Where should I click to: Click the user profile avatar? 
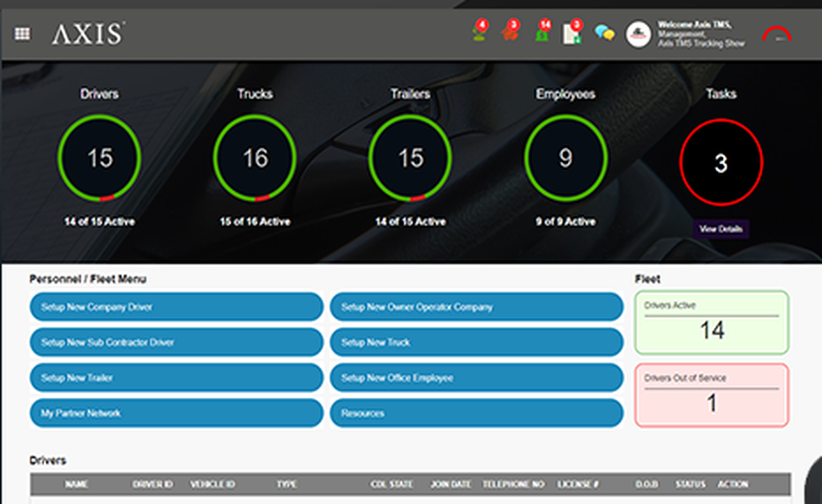coord(639,34)
